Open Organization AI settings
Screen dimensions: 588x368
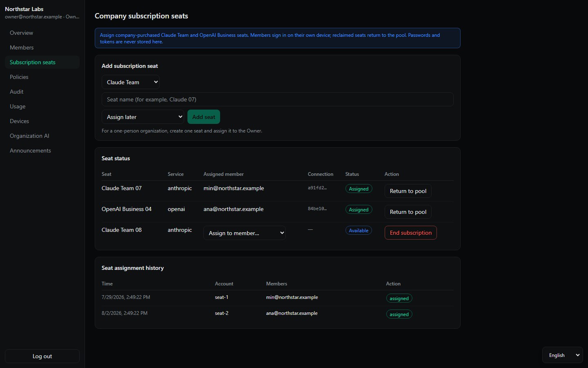[x=42, y=136]
